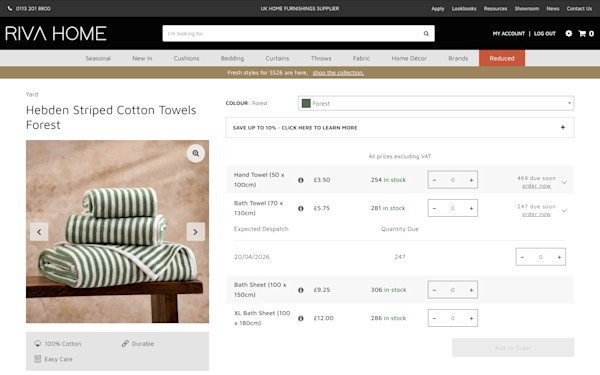
Task: Open Contact Us link
Action: pyautogui.click(x=579, y=8)
